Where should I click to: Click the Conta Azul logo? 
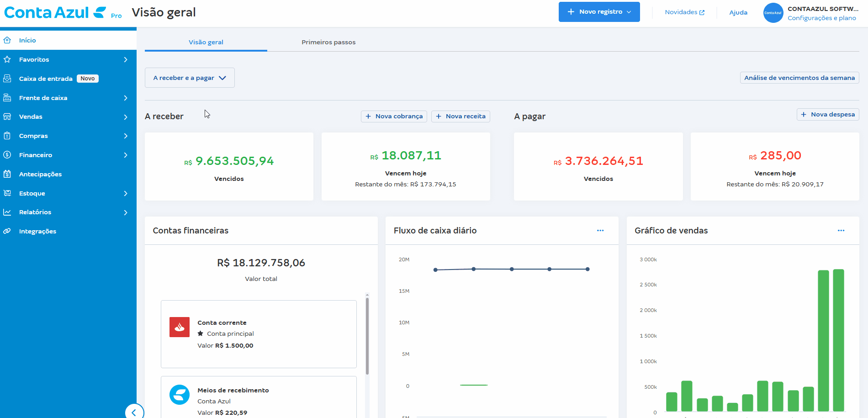[x=55, y=12]
